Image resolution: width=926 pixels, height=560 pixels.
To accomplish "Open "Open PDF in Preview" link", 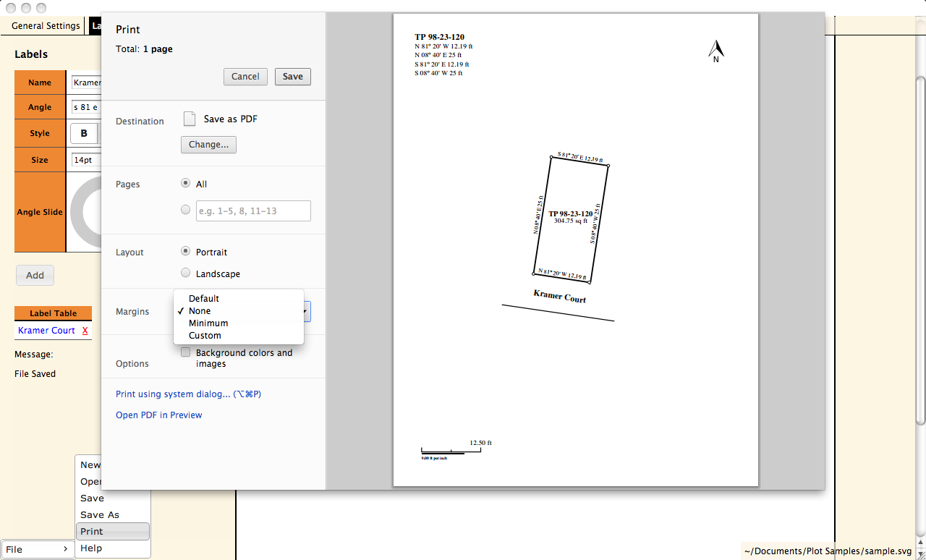I will pos(158,415).
